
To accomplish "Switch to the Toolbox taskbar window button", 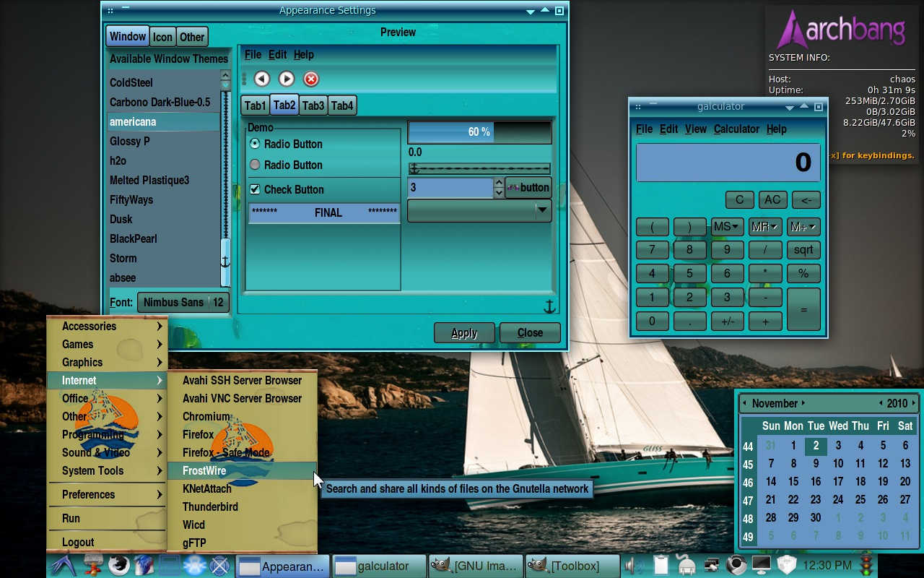I will pos(572,566).
